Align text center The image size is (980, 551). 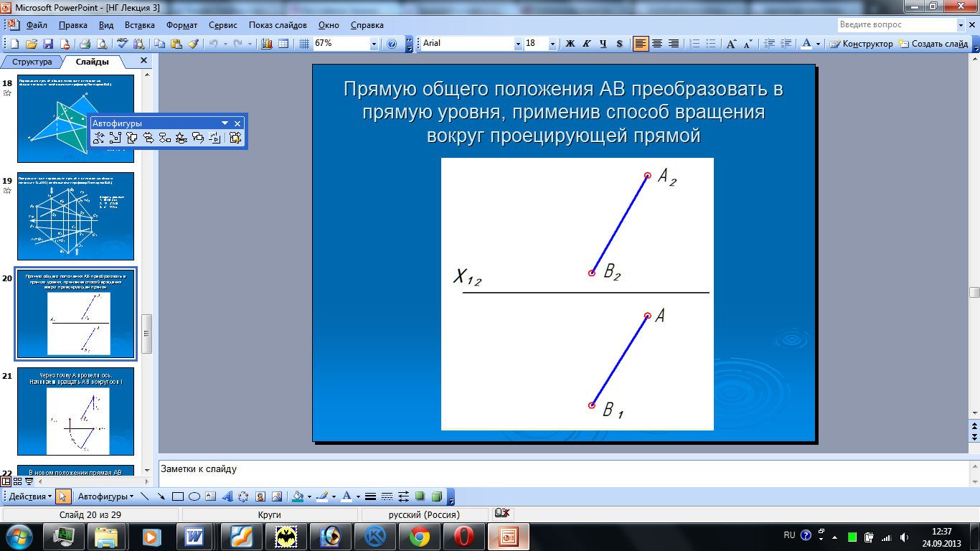(657, 44)
